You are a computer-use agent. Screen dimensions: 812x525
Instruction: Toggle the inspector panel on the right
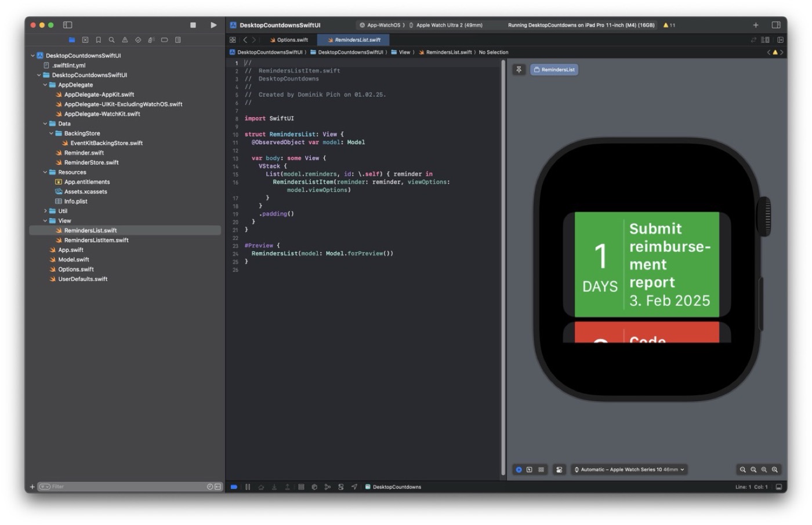tap(776, 25)
